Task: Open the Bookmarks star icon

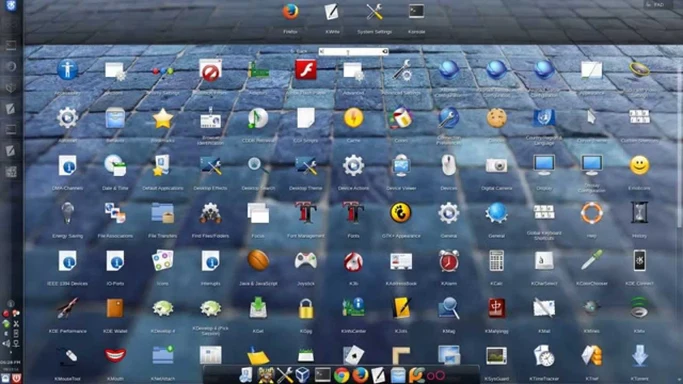Action: click(x=162, y=118)
